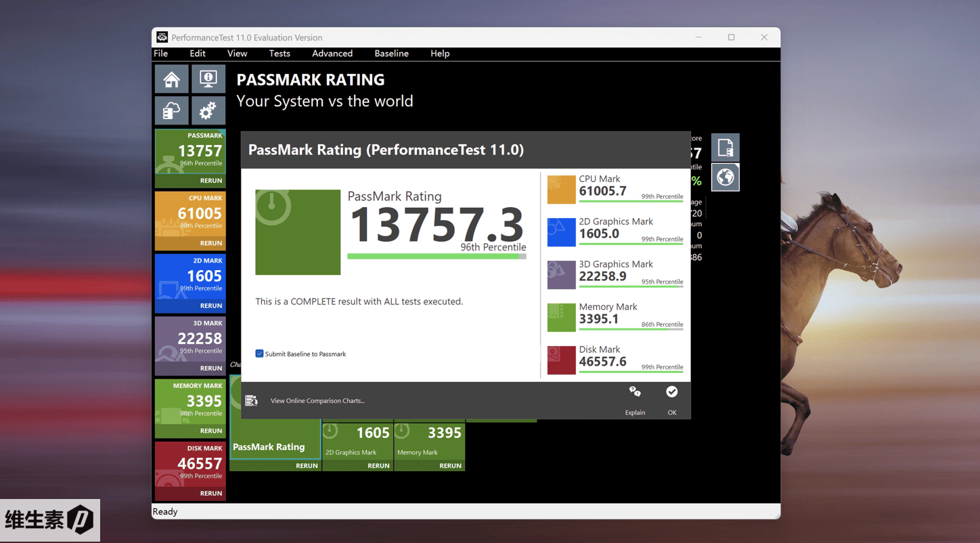Open the Baseline menu
The width and height of the screenshot is (980, 543).
click(391, 53)
